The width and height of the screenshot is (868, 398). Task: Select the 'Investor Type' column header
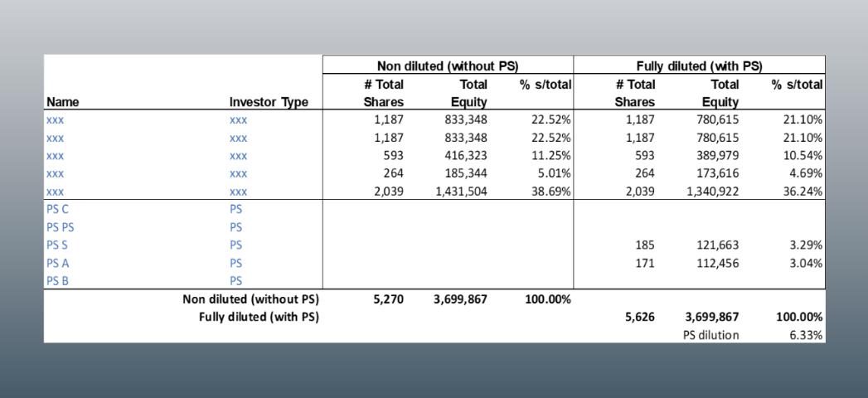point(269,102)
